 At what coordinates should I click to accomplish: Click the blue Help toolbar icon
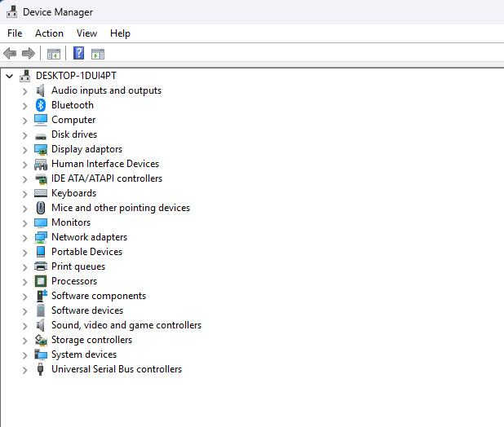(x=79, y=54)
